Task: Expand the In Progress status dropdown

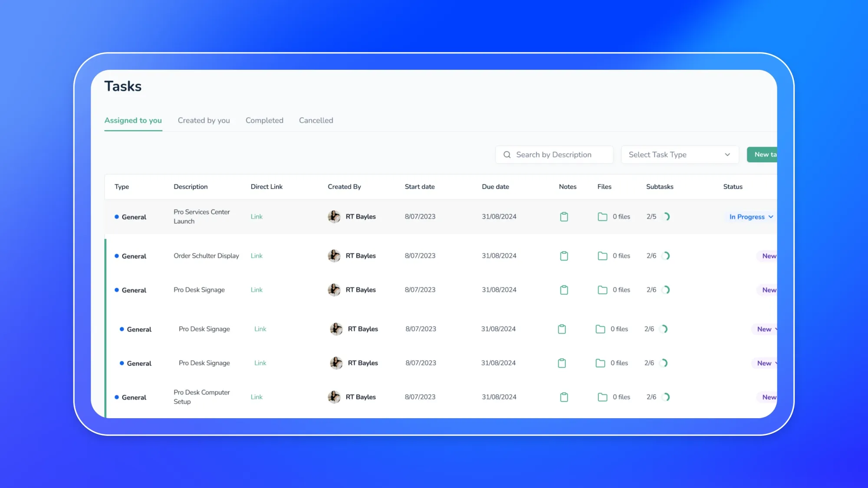Action: (x=750, y=216)
